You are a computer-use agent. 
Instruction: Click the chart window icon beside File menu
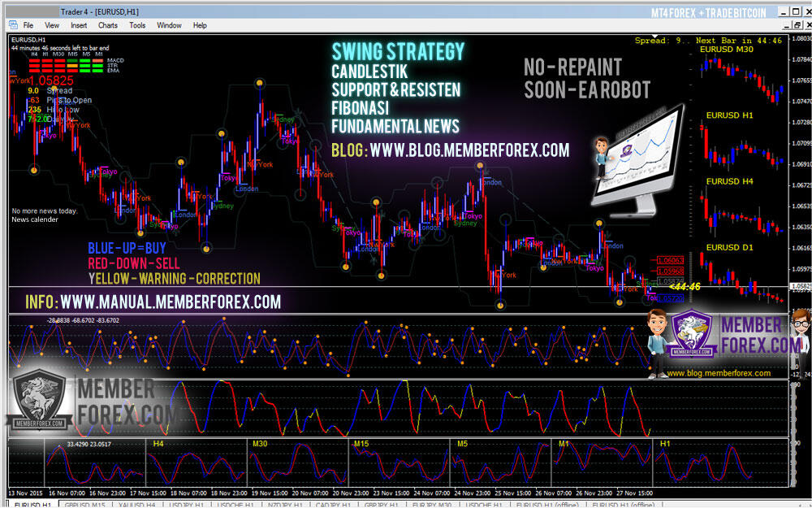click(x=13, y=25)
